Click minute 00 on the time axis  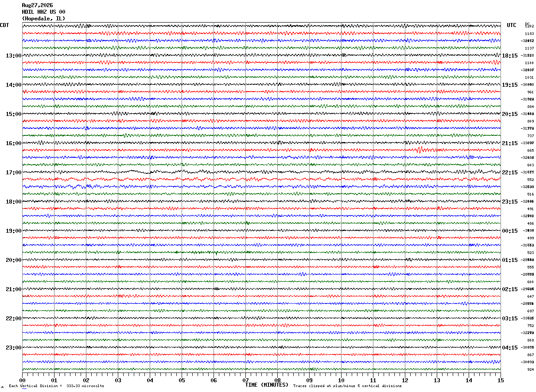tap(22, 380)
